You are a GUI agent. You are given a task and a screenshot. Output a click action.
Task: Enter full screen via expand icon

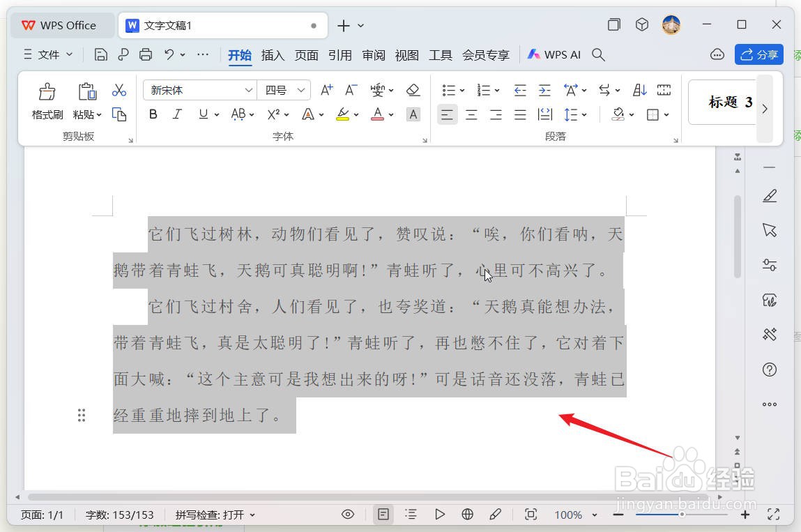coord(773,514)
